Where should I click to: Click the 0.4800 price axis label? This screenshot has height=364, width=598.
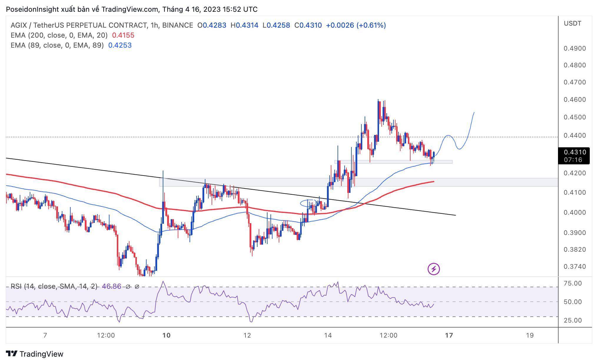pyautogui.click(x=574, y=65)
